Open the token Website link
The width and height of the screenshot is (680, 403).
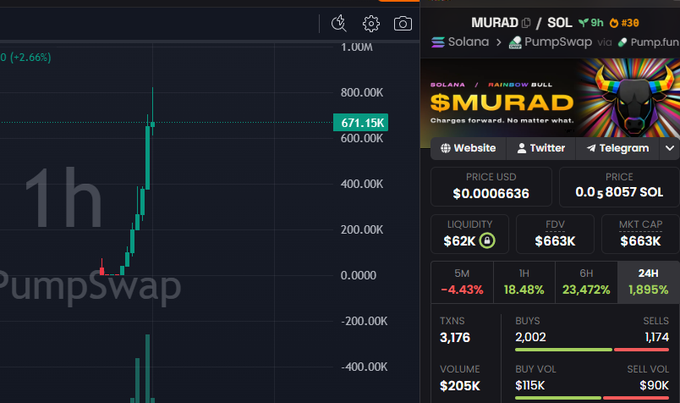[468, 148]
